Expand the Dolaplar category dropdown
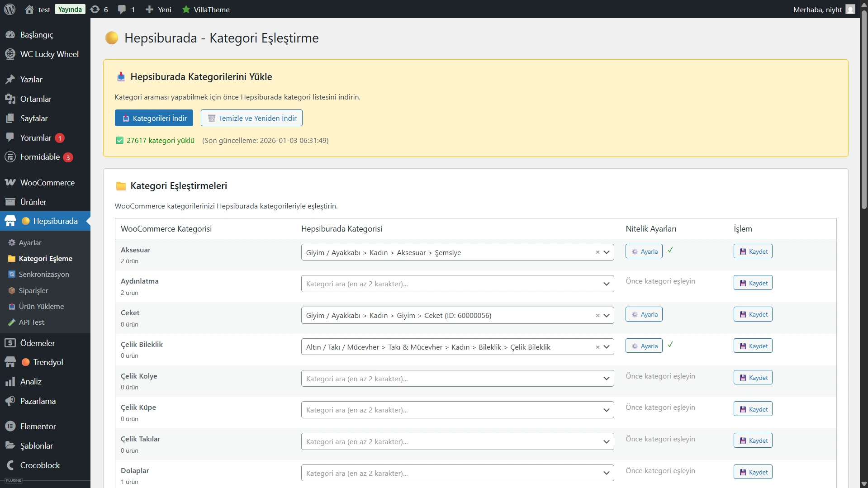The image size is (868, 488). click(x=606, y=473)
